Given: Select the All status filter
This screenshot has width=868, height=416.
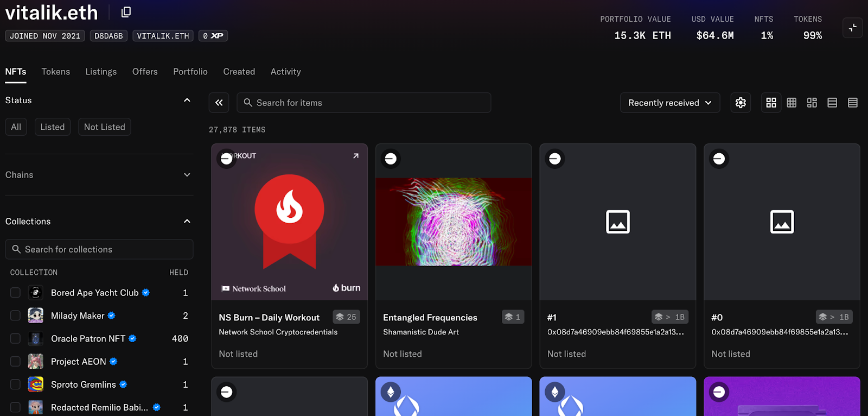Looking at the screenshot, I should (16, 127).
